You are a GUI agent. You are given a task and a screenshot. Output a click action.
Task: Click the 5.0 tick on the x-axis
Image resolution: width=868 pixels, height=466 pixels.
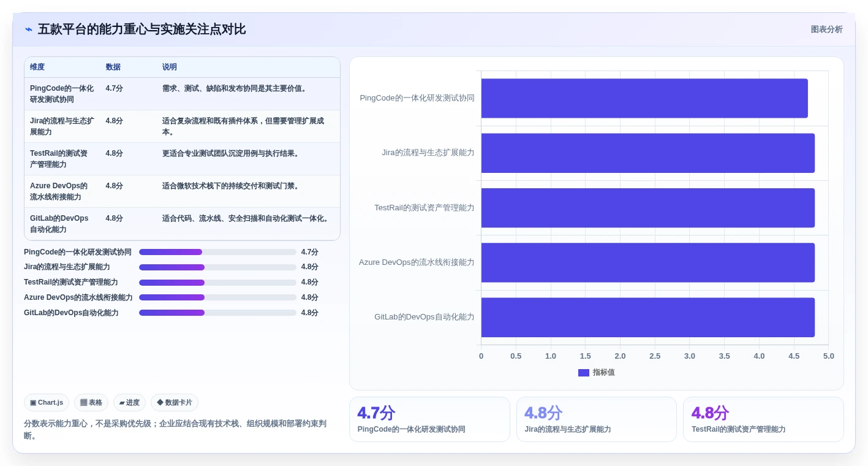[828, 356]
